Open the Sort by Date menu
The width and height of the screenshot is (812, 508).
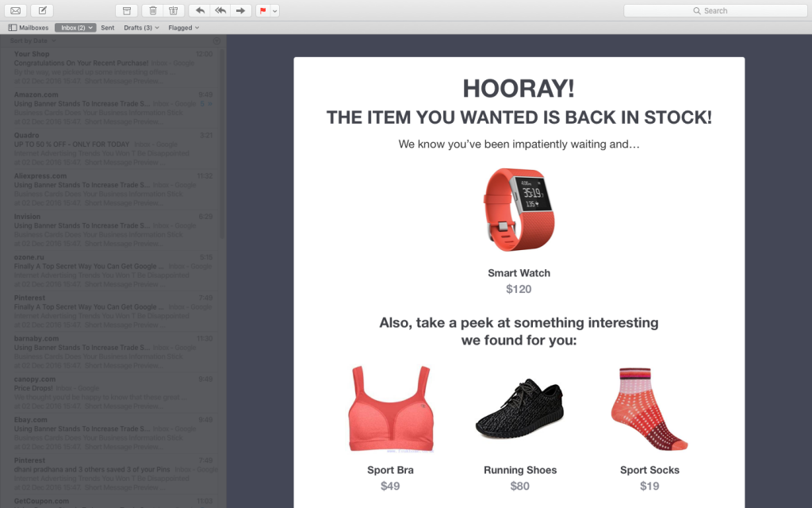click(33, 40)
